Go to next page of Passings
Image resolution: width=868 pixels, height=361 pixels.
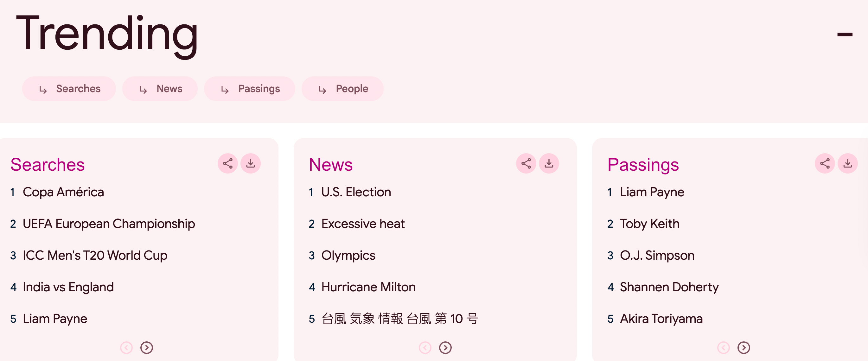744,347
